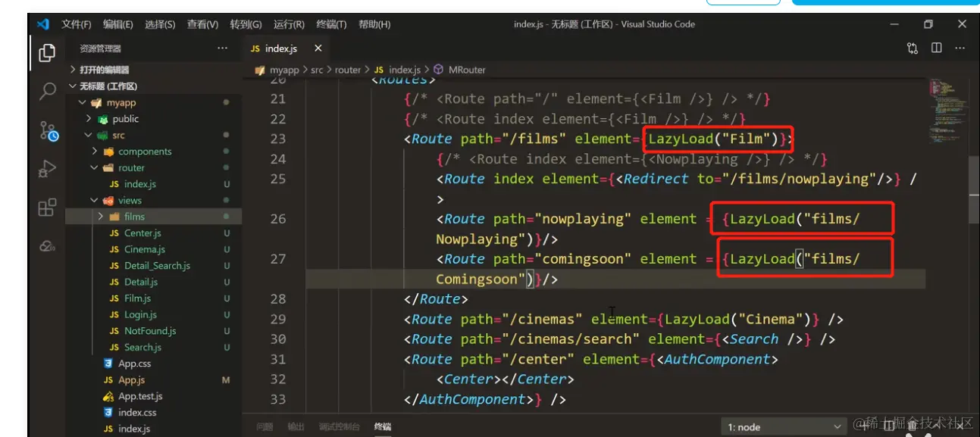
Task: Click the myapp folder icon
Action: pyautogui.click(x=96, y=103)
